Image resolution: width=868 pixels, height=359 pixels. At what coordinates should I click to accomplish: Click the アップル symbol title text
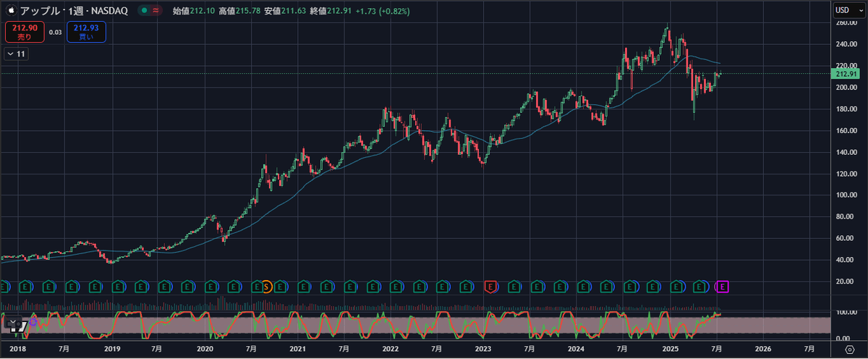coord(40,11)
